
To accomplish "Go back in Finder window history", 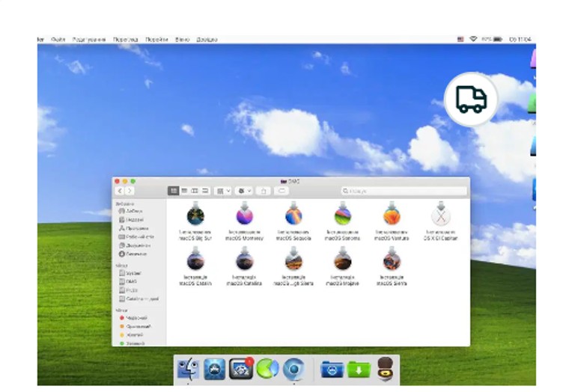I will (x=120, y=191).
